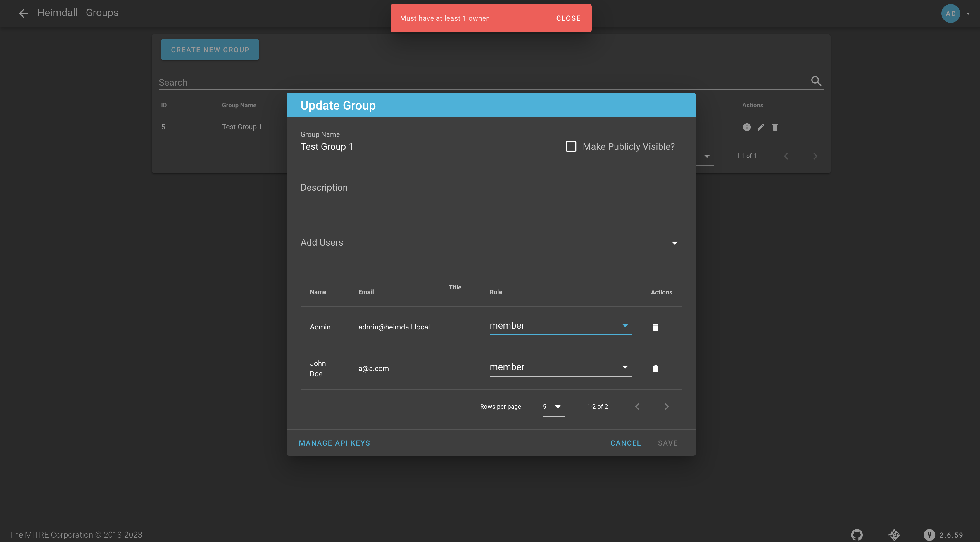Remove John Doe with the trash icon
Image resolution: width=980 pixels, height=542 pixels.
655,369
